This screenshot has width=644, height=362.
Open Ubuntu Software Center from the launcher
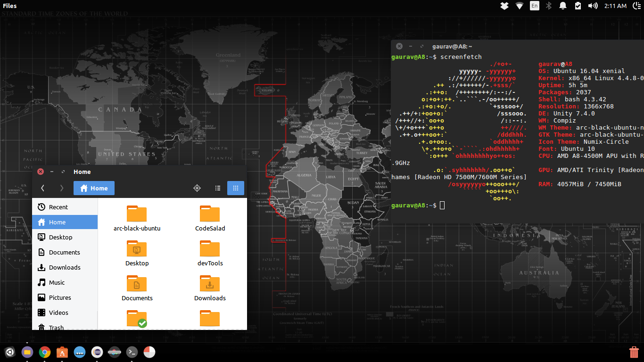click(x=62, y=352)
